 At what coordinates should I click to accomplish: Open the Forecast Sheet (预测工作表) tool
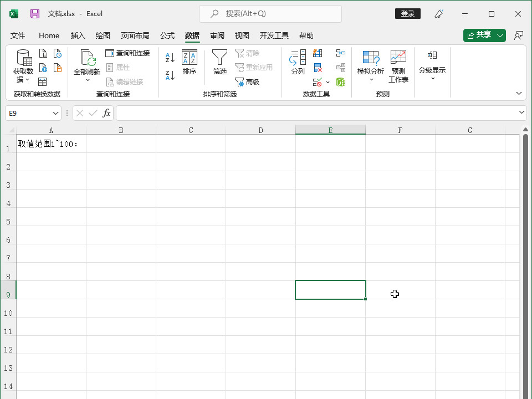[398, 65]
